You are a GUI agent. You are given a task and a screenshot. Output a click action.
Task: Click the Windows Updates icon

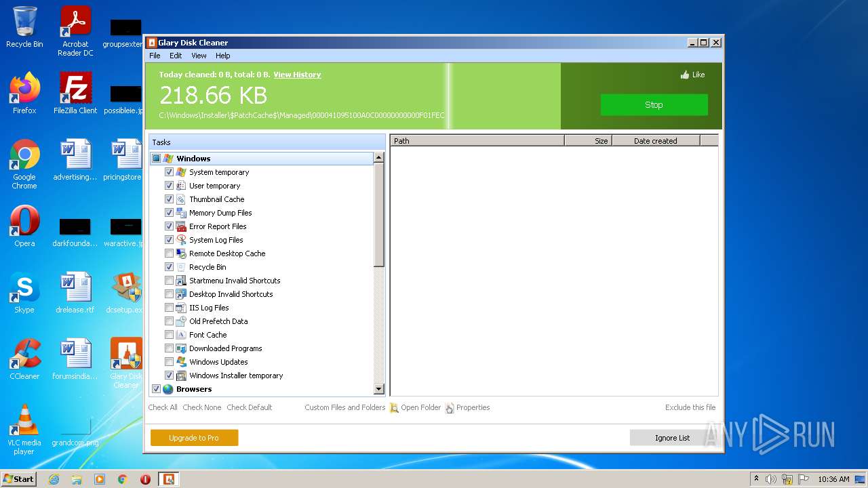tap(181, 362)
